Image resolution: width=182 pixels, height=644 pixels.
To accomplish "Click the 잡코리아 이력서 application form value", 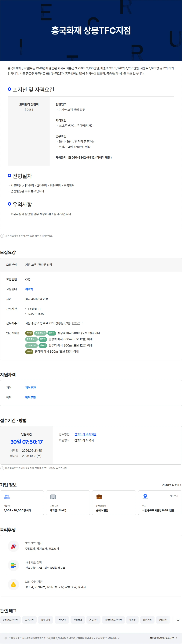I will (x=84, y=440).
